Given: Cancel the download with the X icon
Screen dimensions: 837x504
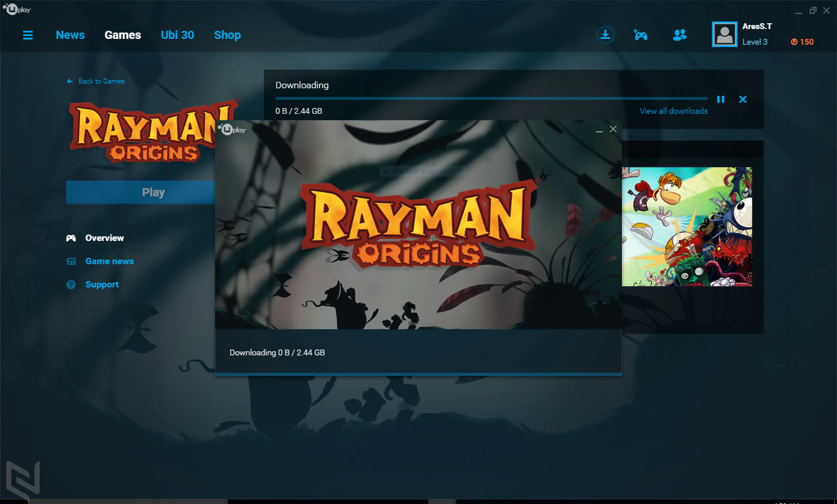Looking at the screenshot, I should point(743,99).
